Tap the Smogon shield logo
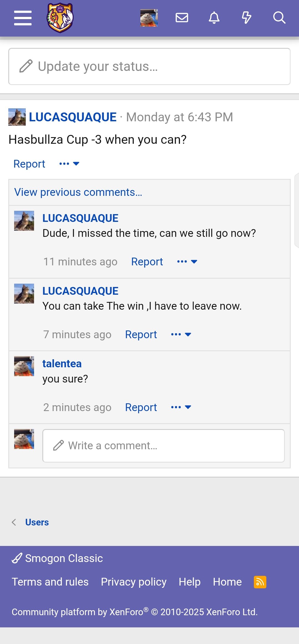The height and width of the screenshot is (644, 299). (x=60, y=18)
